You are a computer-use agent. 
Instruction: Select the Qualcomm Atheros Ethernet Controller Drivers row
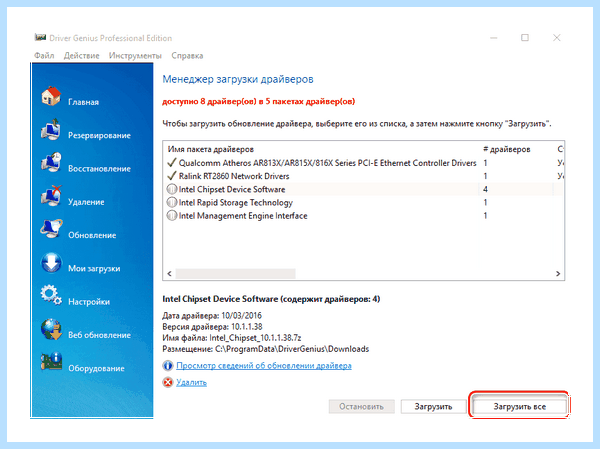[364, 163]
